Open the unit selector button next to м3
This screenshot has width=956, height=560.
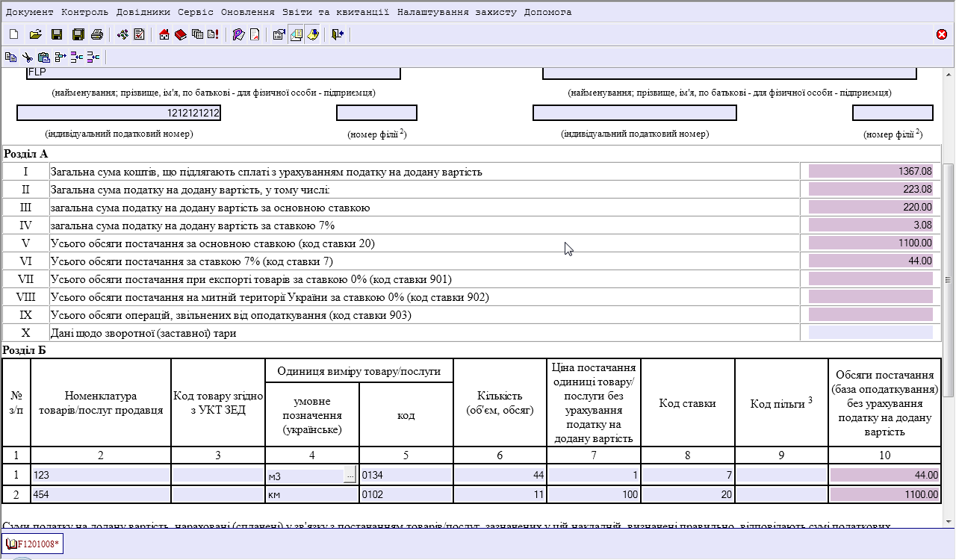[x=350, y=476]
